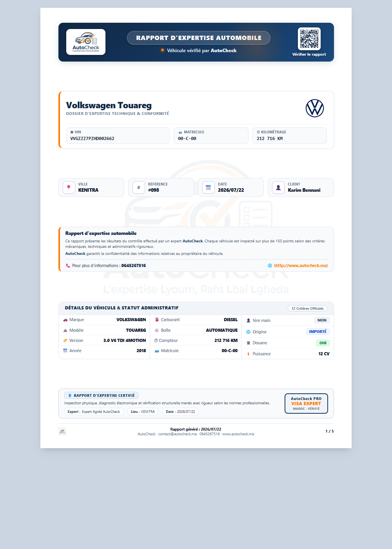Click the DOSSIER D'EXPERTISE TECHNIQUE & CONFORMITÉ subtitle
Screen dimensions: 392x549
pos(118,114)
